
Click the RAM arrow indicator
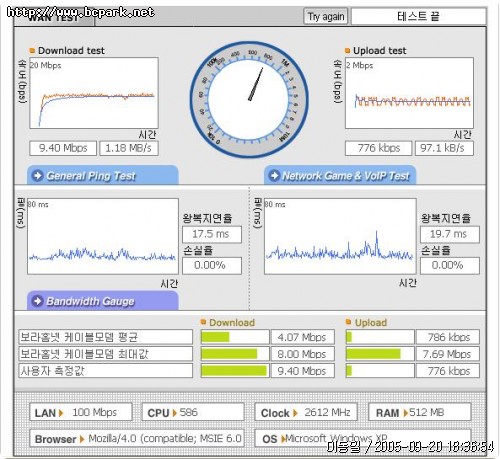(405, 413)
